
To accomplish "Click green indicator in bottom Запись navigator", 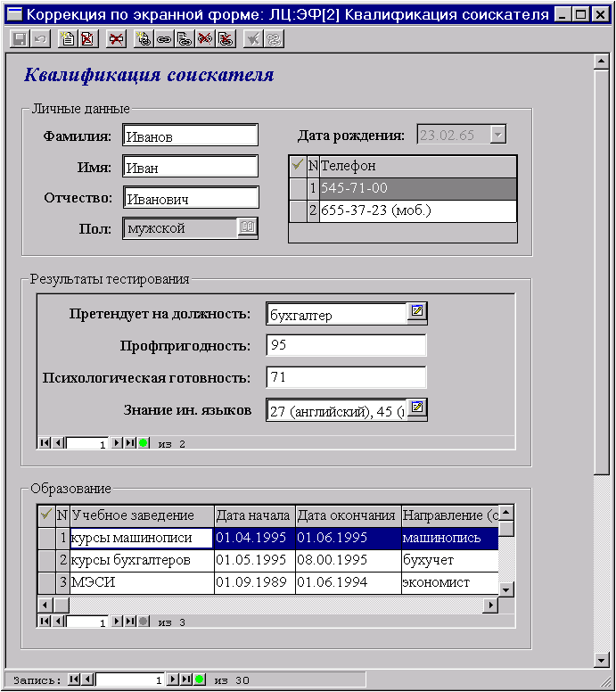I will [200, 680].
